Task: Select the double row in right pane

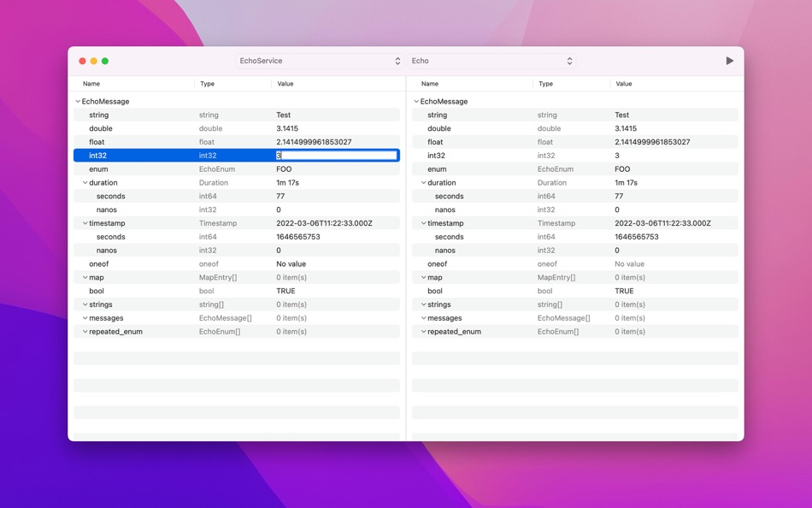Action: point(575,128)
